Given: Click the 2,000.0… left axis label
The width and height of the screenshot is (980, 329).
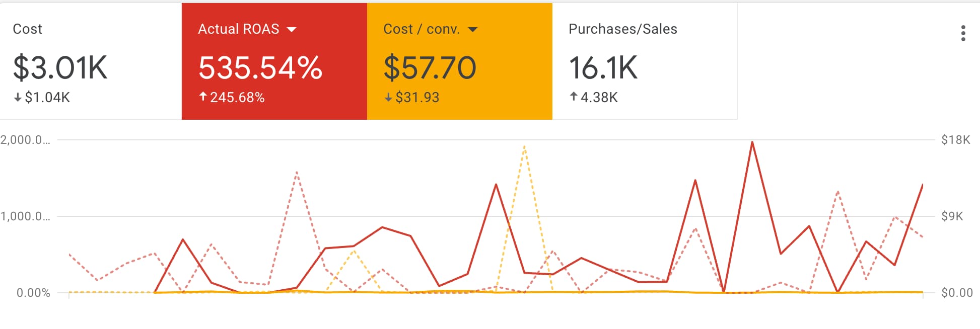Looking at the screenshot, I should 25,140.
